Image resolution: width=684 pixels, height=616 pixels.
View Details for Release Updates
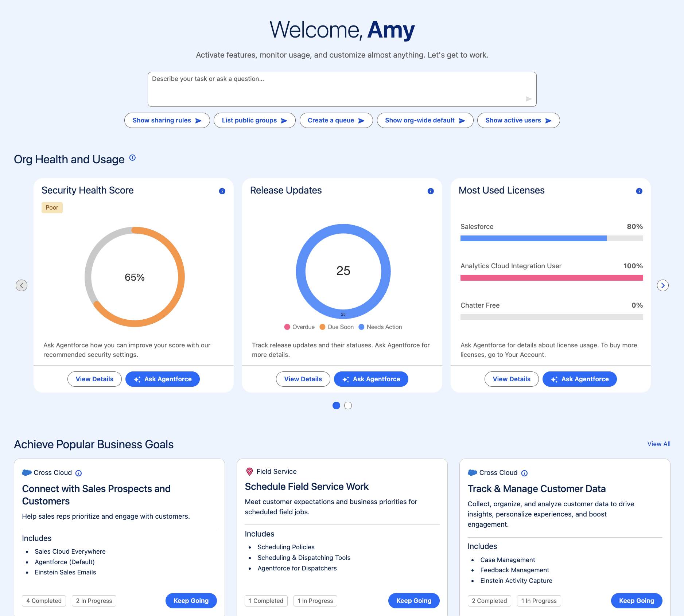tap(303, 379)
